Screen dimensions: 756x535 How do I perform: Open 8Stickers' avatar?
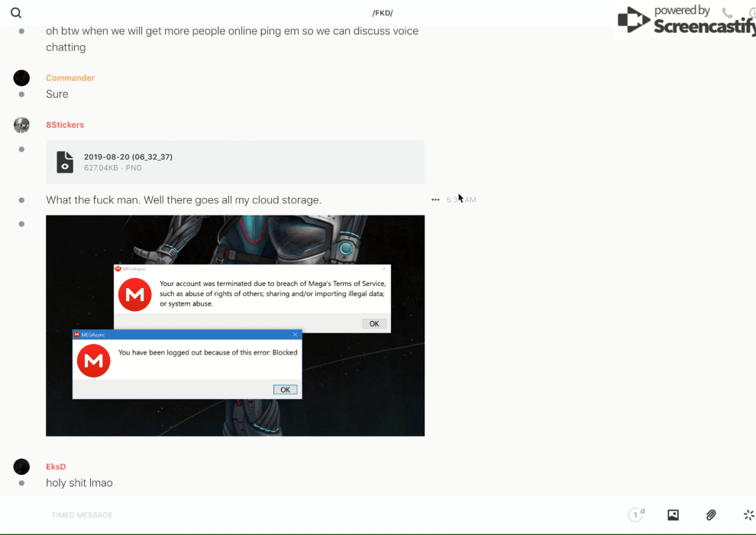coord(21,125)
